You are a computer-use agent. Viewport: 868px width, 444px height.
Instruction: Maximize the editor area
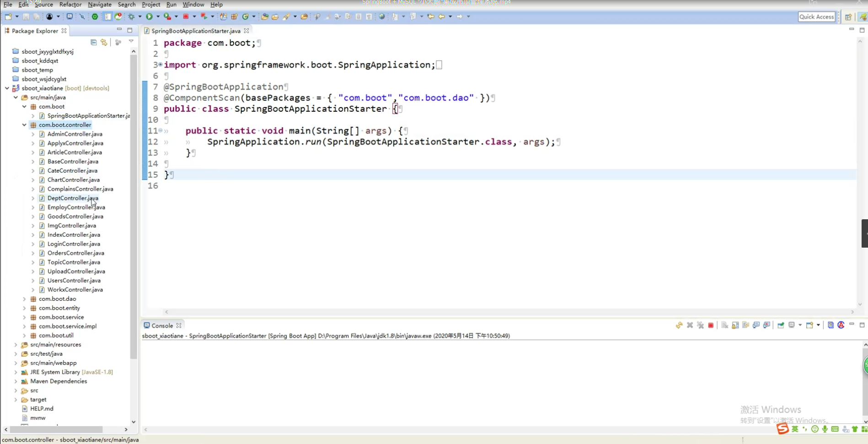click(x=862, y=30)
